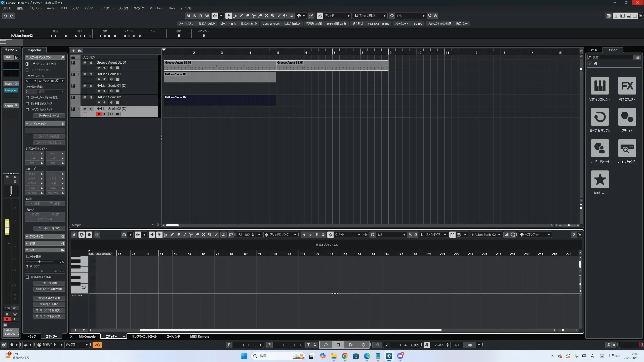Viewport: 644px width, 362px height.
Task: Click the Apply Legato button
Action: point(49,283)
